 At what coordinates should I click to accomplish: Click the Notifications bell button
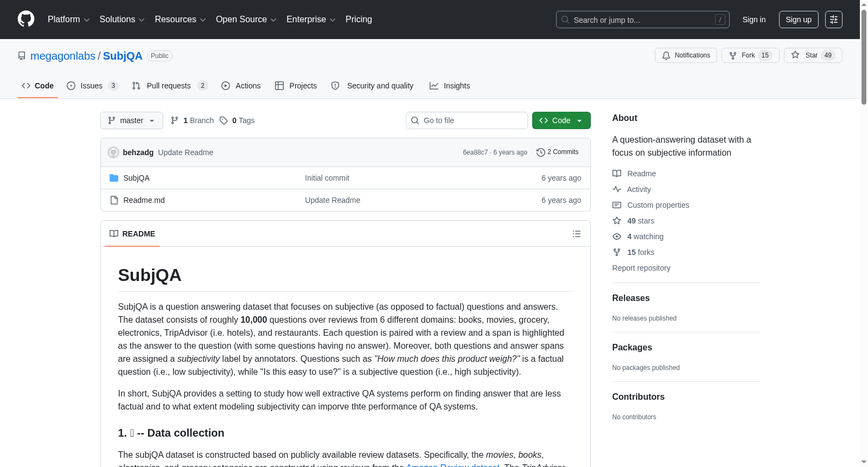686,55
